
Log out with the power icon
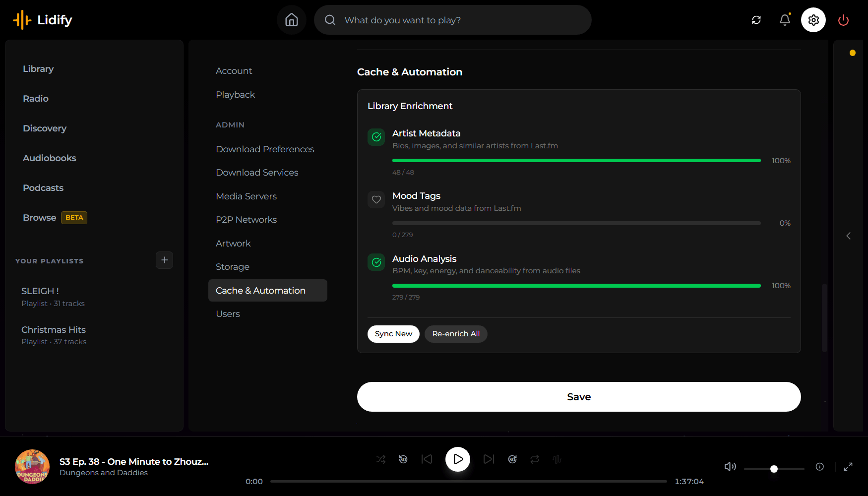click(843, 20)
